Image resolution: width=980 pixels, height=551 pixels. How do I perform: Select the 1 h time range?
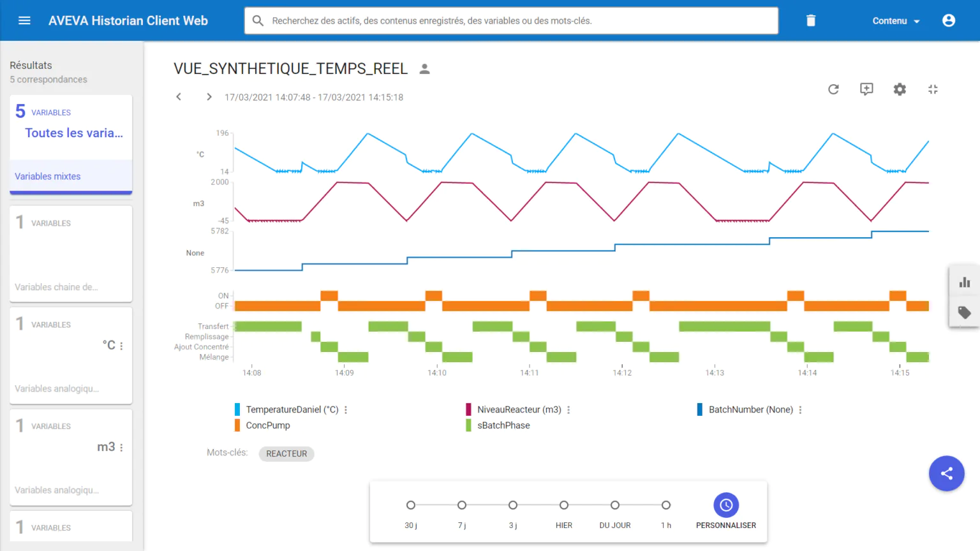pyautogui.click(x=666, y=505)
